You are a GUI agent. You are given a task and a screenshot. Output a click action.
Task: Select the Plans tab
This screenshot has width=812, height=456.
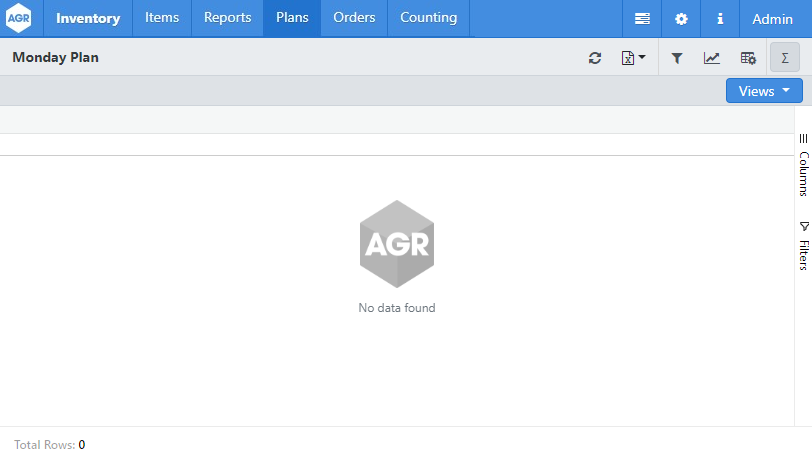click(292, 18)
